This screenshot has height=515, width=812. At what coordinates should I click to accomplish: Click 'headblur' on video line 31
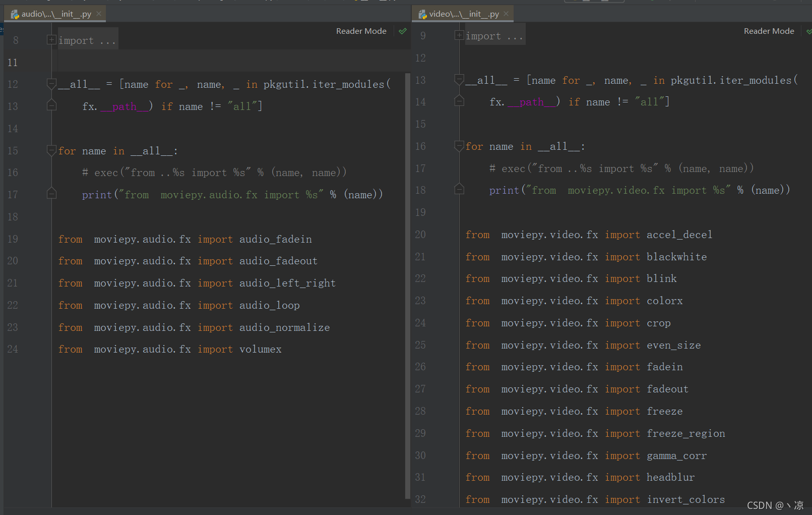pyautogui.click(x=671, y=477)
